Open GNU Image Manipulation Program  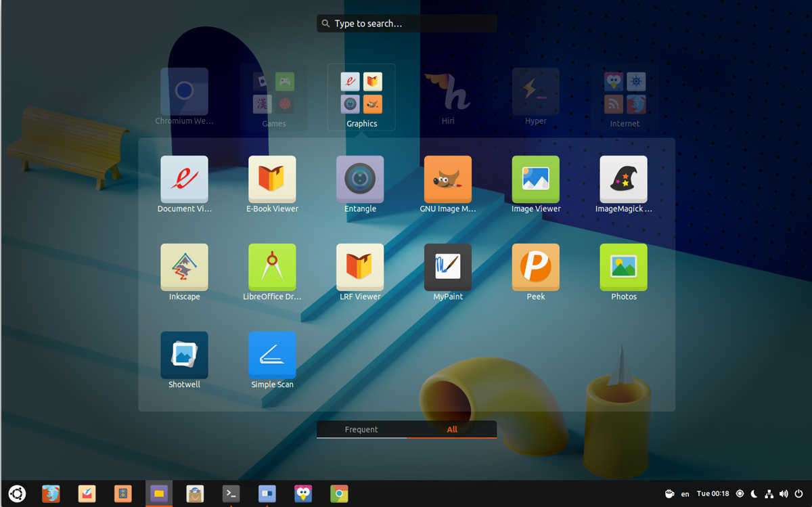pos(448,179)
